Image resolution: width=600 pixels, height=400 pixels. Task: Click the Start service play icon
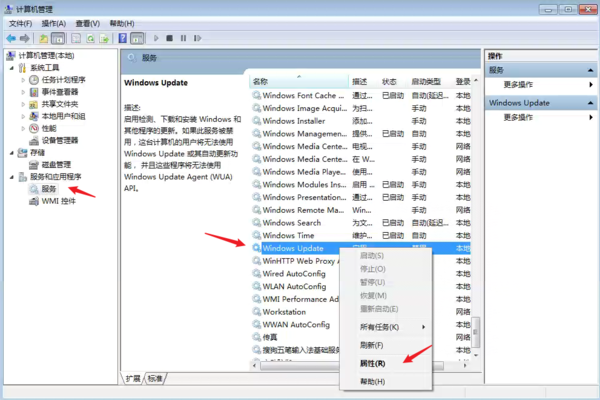(x=156, y=38)
